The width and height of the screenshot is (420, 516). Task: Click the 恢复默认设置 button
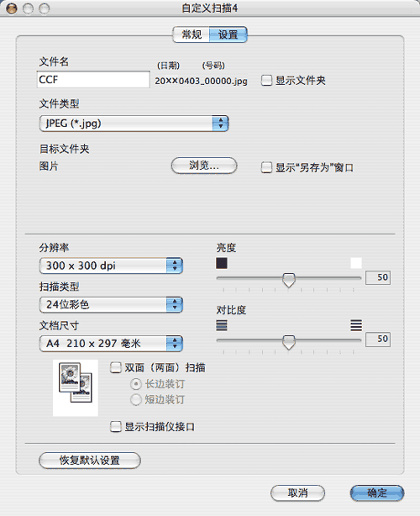tap(90, 460)
